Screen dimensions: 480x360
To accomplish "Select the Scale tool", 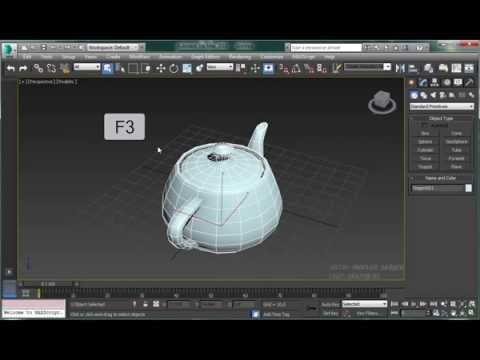I will pos(187,68).
